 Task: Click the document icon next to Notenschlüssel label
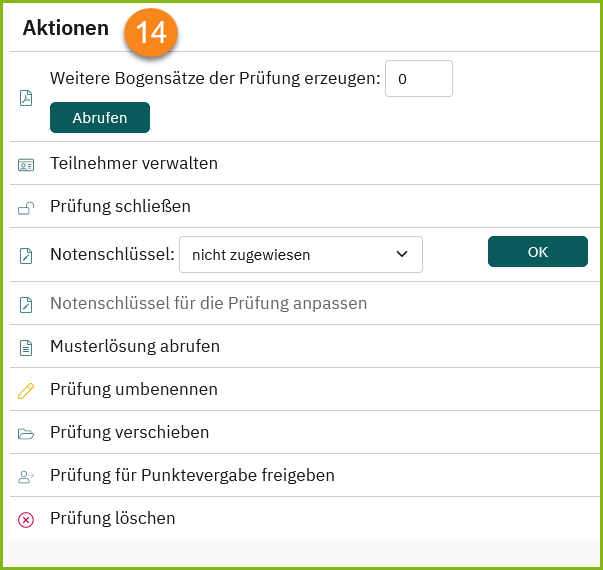tap(26, 256)
